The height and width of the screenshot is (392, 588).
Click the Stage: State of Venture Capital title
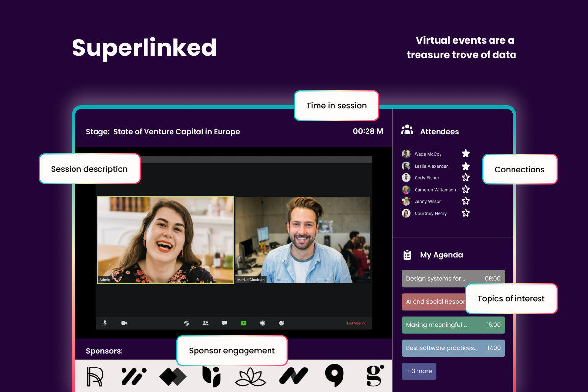163,131
